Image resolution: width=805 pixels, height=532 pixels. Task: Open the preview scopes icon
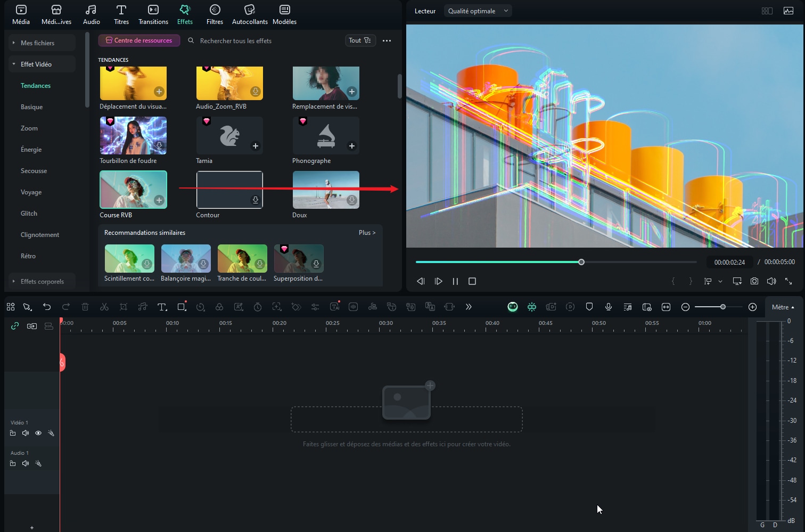click(788, 11)
